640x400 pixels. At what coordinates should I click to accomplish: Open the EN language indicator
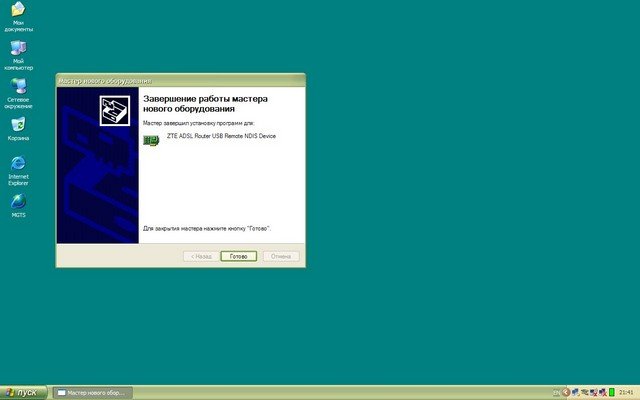tap(557, 392)
